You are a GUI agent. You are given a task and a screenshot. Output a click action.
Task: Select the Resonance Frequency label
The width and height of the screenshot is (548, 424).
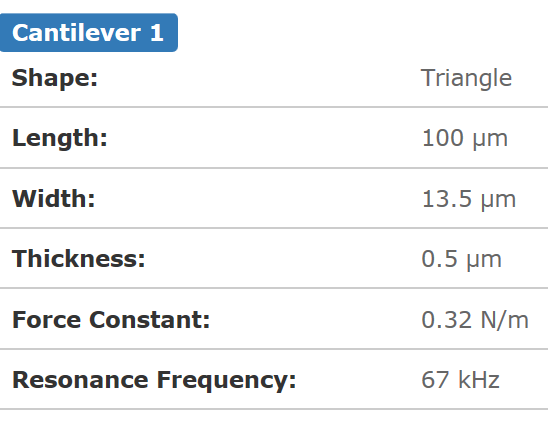[x=154, y=380]
